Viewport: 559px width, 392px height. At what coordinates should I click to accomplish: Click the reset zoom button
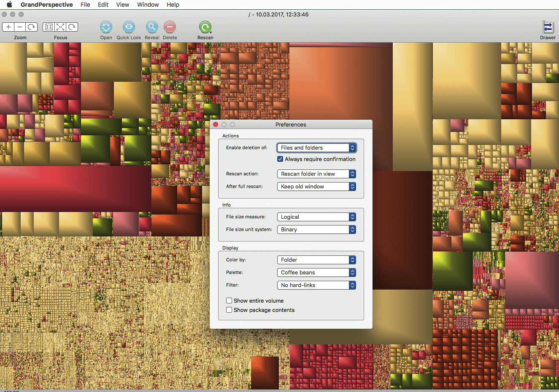coord(32,27)
